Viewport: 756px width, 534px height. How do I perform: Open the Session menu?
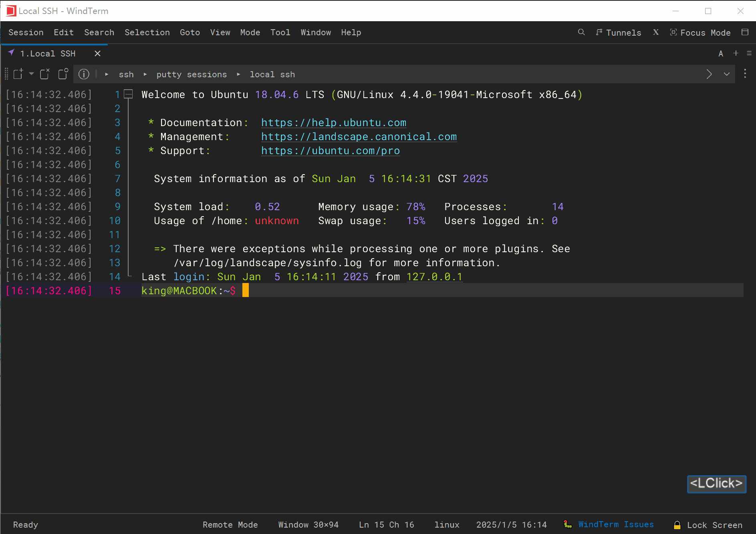coord(26,32)
